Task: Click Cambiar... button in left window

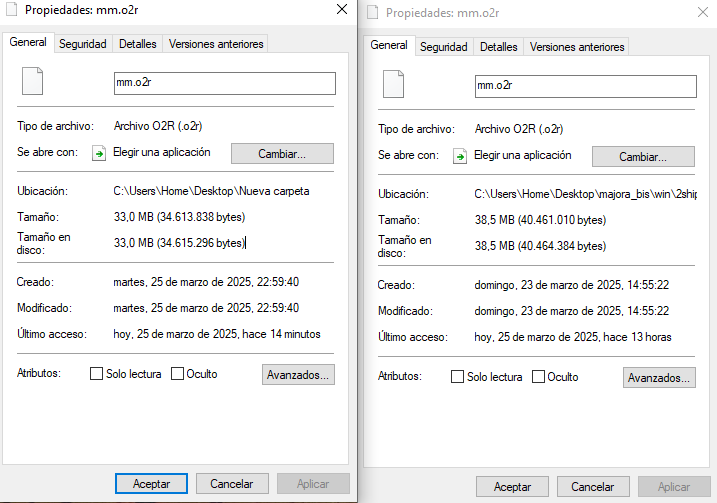Action: click(282, 154)
